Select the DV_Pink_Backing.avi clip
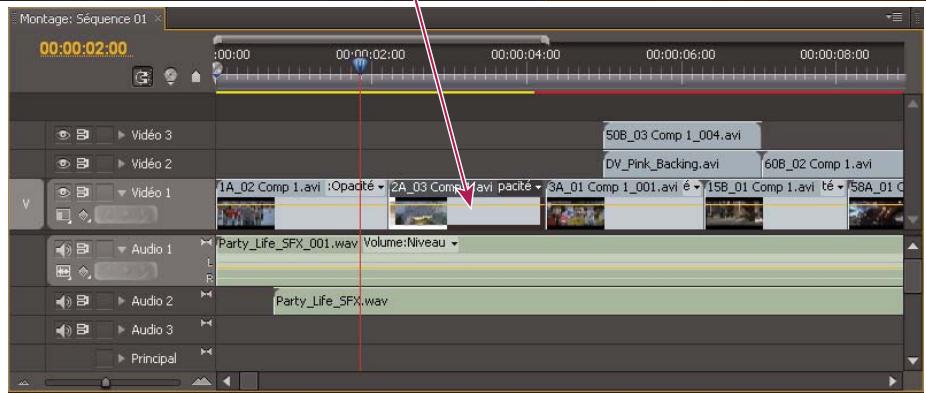Screen dimensions: 926x393 682,164
